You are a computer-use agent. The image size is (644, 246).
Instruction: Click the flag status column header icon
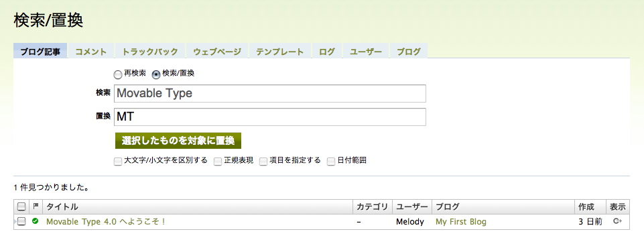pyautogui.click(x=36, y=206)
